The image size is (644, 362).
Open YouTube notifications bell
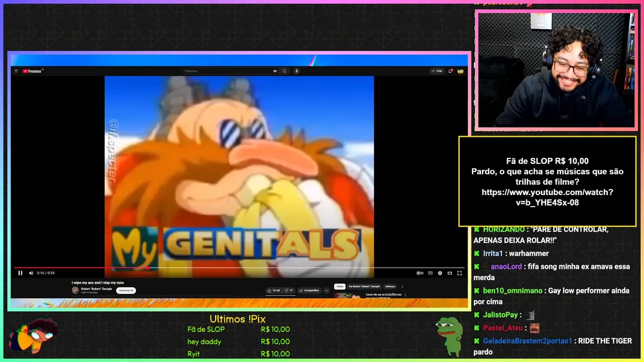pyautogui.click(x=450, y=71)
